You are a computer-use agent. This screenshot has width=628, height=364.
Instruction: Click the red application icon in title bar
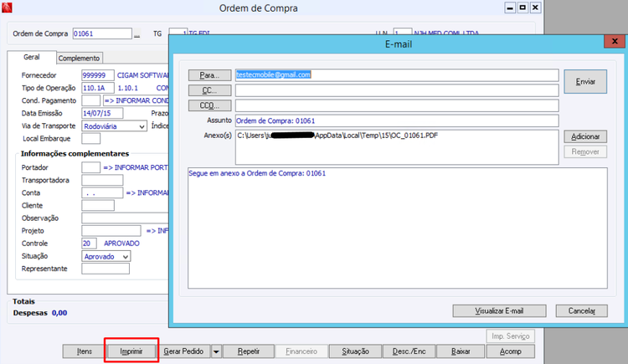7,8
